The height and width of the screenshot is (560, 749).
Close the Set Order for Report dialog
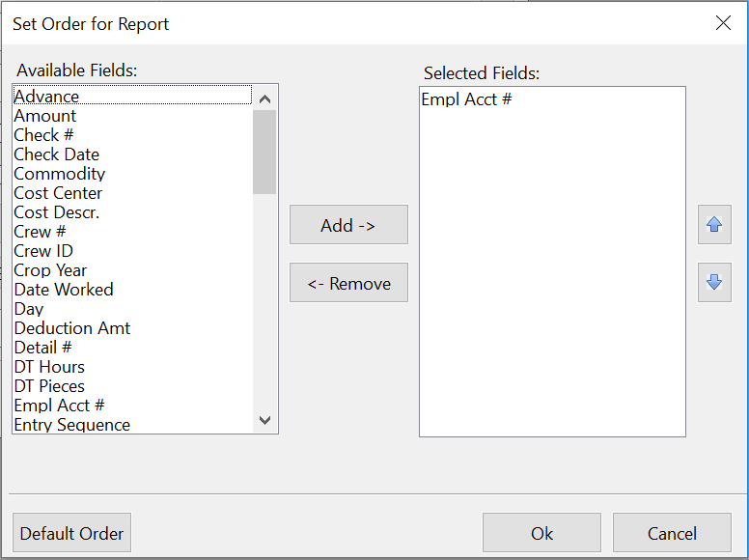[x=723, y=23]
